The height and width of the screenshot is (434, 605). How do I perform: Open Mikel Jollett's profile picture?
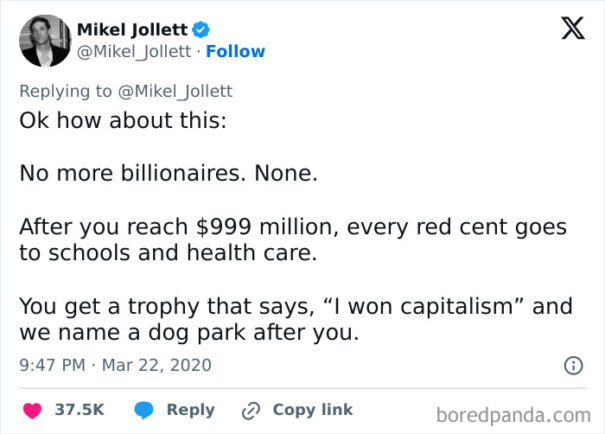(x=45, y=41)
